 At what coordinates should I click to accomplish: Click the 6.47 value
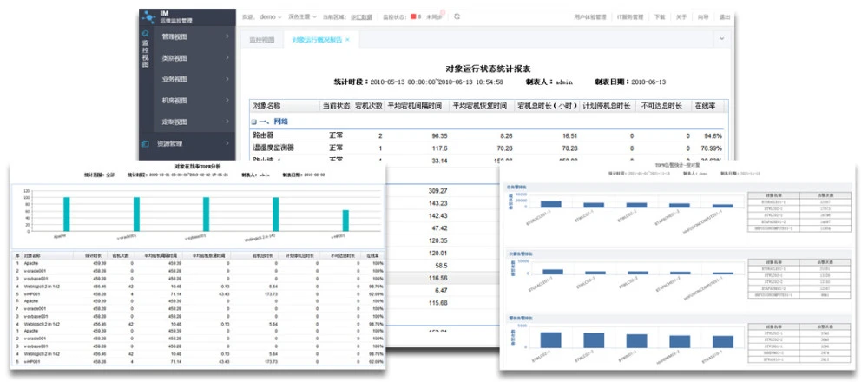443,290
